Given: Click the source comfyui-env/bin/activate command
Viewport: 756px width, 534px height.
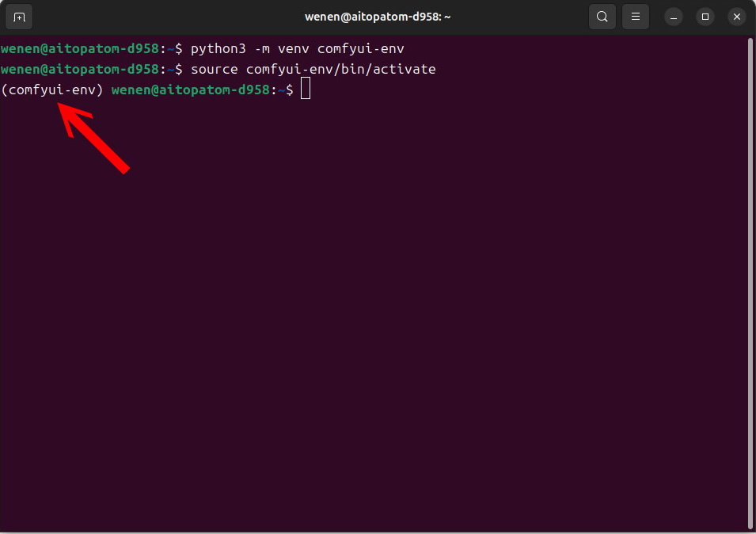Looking at the screenshot, I should coord(317,69).
